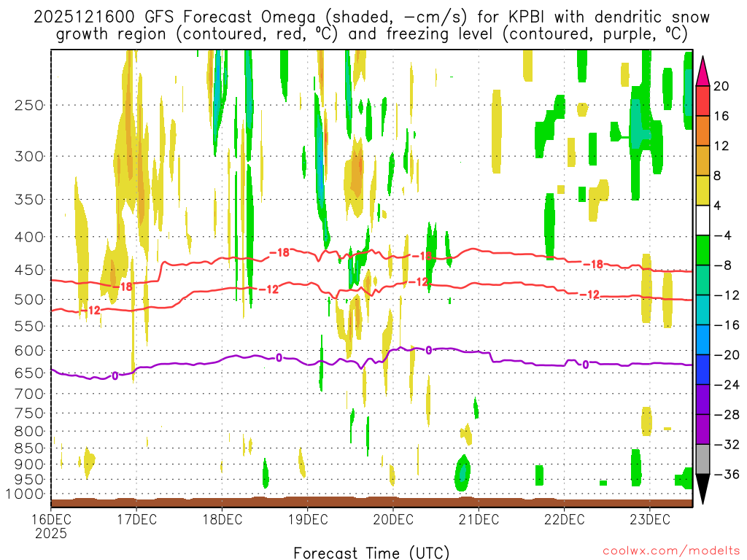Click the orange swatch between 12 and 16
This screenshot has width=747, height=560.
click(703, 131)
